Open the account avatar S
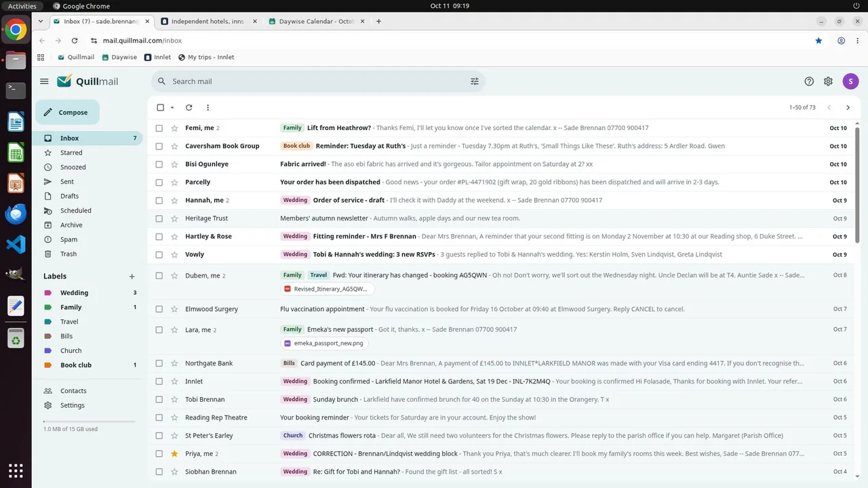Image resolution: width=868 pixels, height=488 pixels. click(x=850, y=81)
